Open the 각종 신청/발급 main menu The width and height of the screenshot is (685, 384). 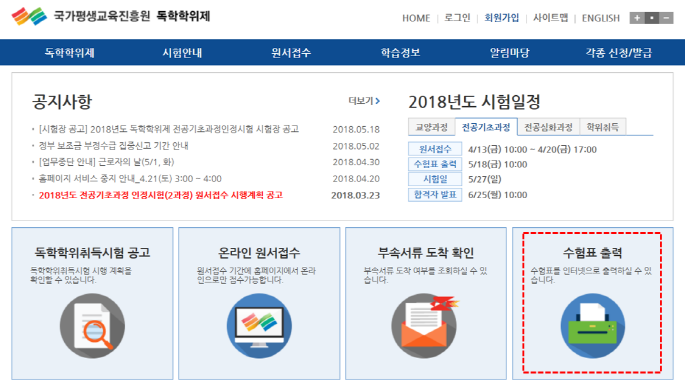(619, 53)
